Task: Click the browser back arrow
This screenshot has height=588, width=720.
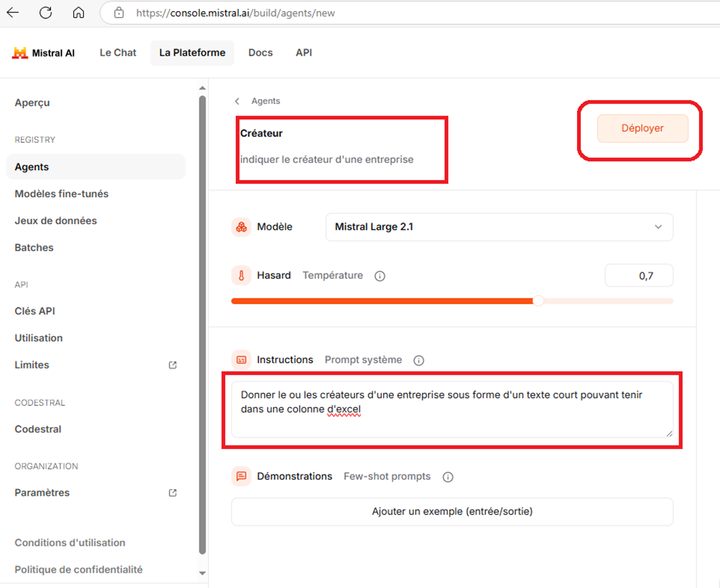Action: 13,13
